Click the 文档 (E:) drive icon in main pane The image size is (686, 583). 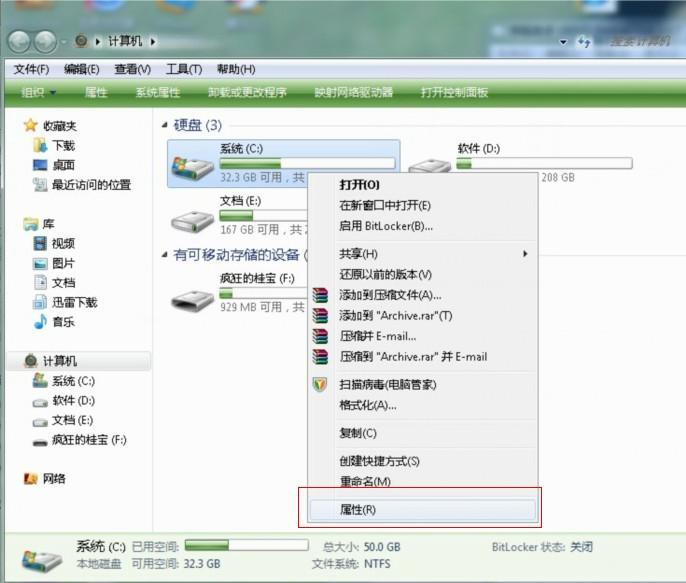tap(192, 222)
